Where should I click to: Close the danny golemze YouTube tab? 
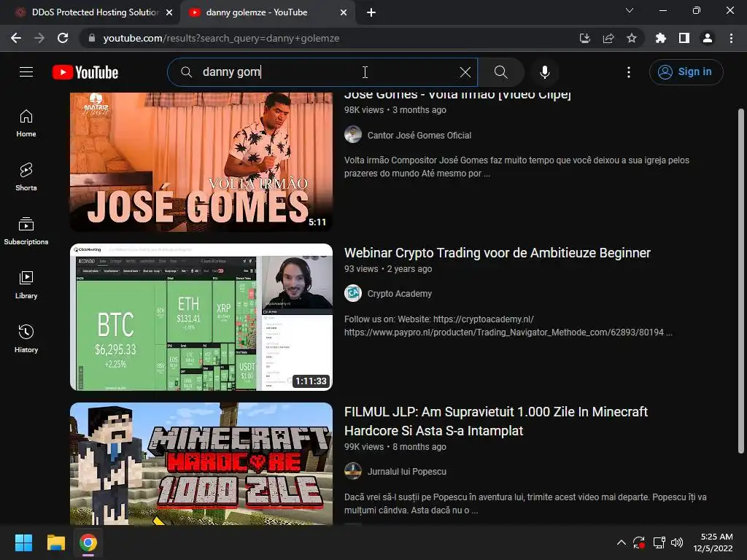click(344, 13)
